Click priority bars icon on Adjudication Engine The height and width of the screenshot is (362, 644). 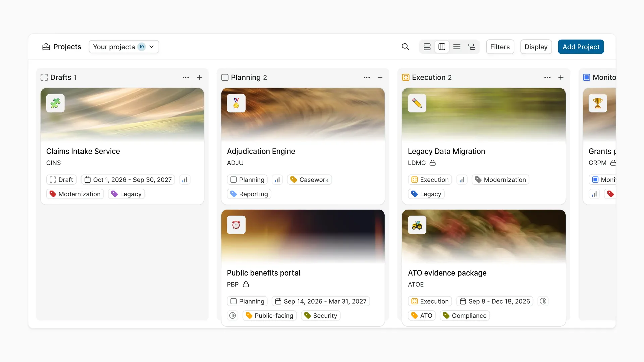pyautogui.click(x=277, y=180)
